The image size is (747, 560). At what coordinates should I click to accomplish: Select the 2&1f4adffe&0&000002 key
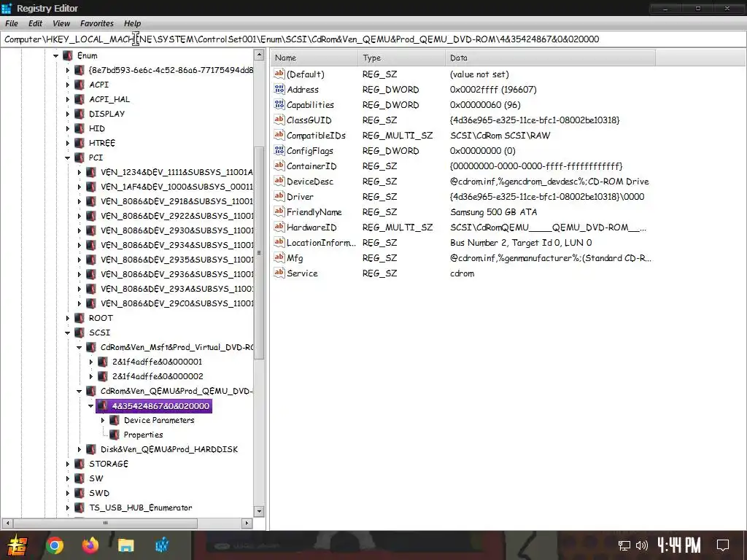tap(158, 376)
